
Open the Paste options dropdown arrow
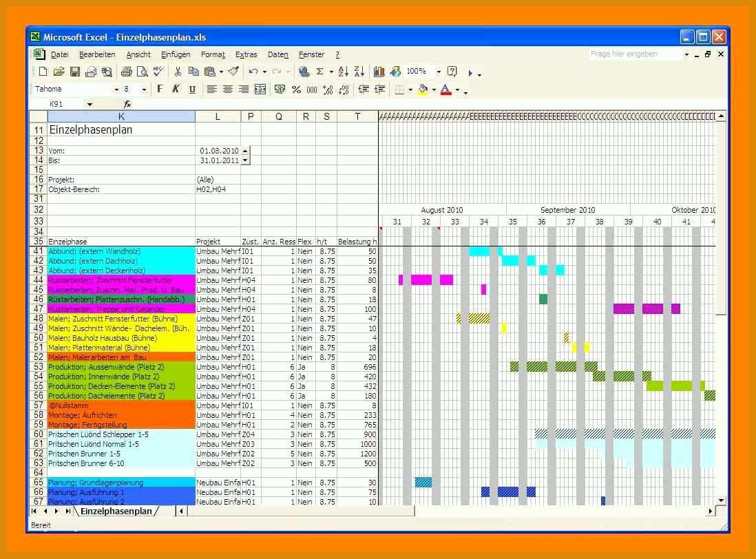[x=221, y=72]
